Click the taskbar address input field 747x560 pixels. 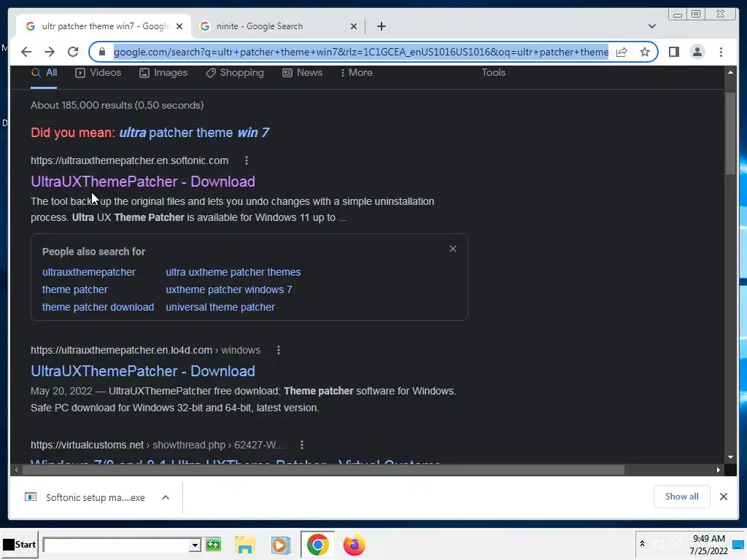coord(116,545)
